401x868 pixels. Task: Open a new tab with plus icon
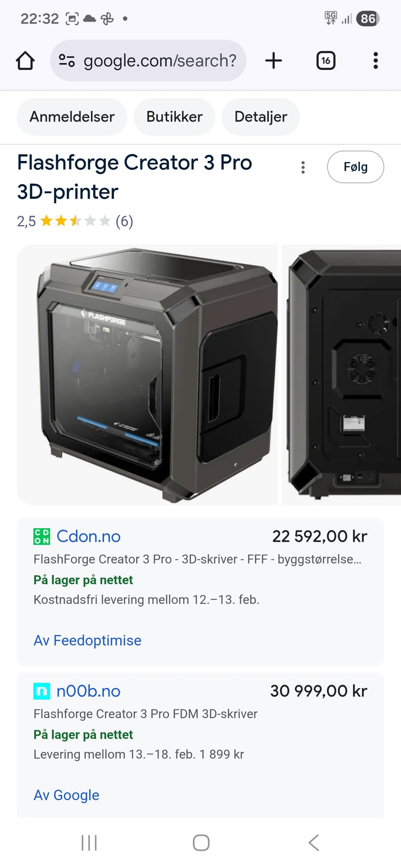point(274,61)
